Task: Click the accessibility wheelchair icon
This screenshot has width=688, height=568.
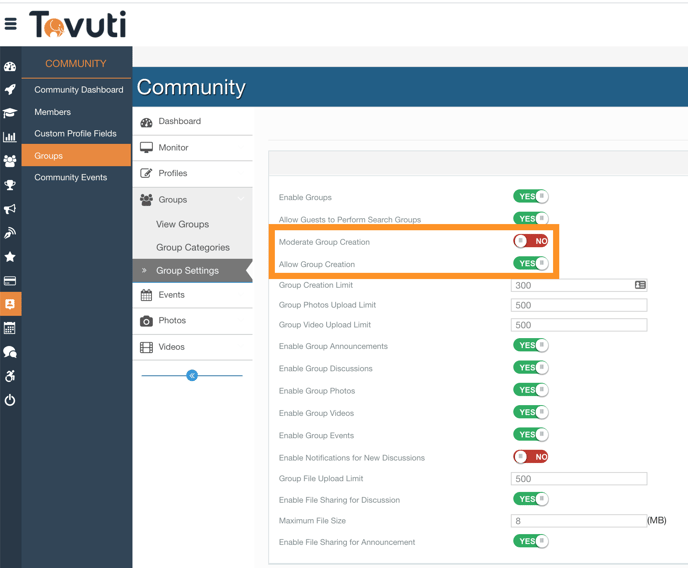Action: (x=10, y=376)
